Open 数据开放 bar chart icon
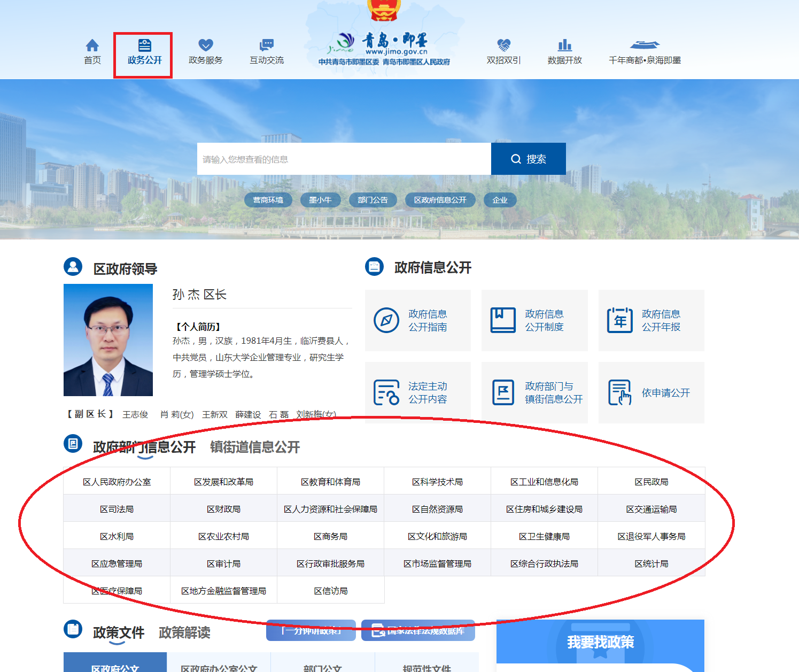 [564, 45]
